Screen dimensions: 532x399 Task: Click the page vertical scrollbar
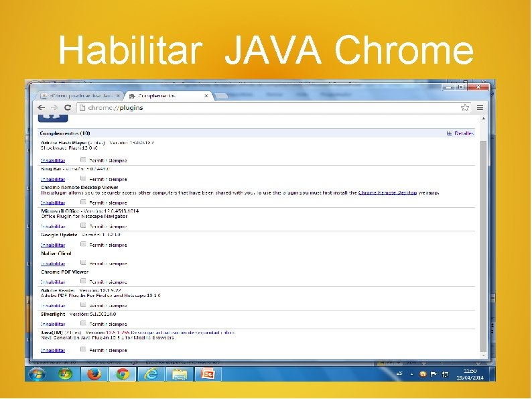point(483,246)
